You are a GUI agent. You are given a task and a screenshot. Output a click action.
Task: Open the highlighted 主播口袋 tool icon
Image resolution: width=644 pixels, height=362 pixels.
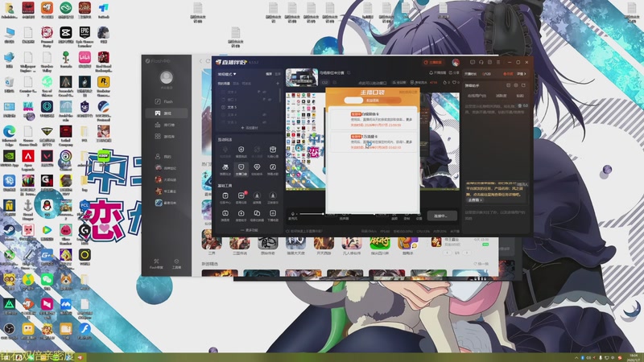pos(241,169)
